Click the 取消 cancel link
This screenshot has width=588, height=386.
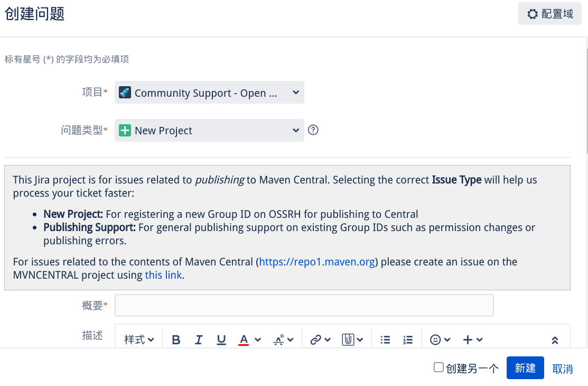click(563, 369)
